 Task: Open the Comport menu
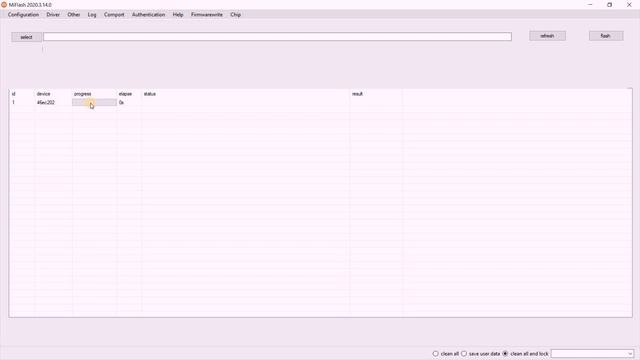[x=114, y=15]
